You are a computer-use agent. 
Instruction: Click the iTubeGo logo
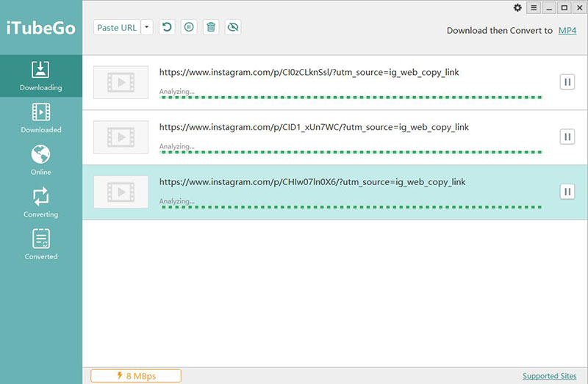coord(41,28)
